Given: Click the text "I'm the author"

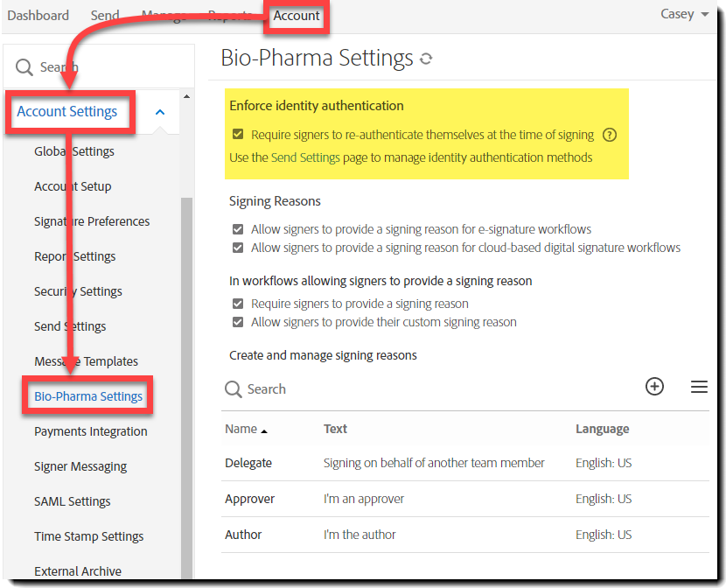Looking at the screenshot, I should (x=360, y=535).
